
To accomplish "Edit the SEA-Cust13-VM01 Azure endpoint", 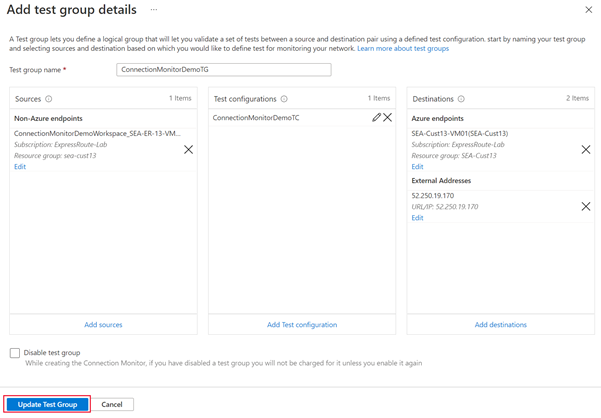I will click(x=418, y=167).
